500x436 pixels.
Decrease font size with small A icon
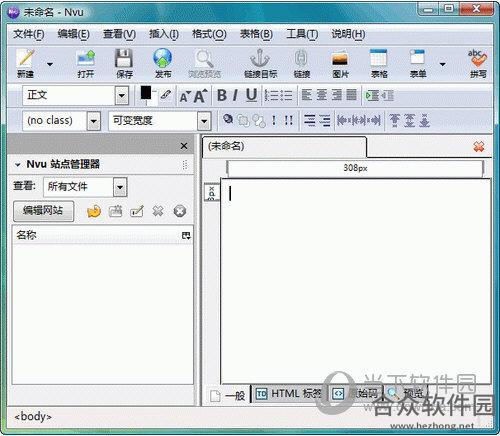click(x=184, y=96)
